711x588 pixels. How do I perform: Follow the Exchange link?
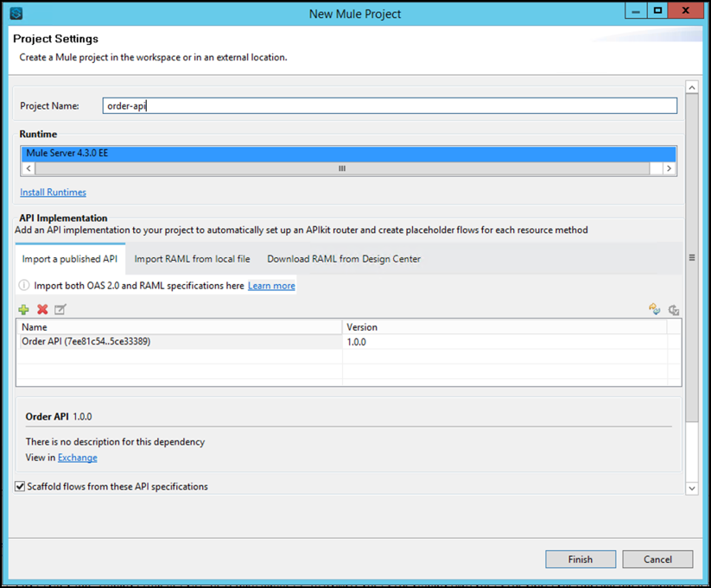(x=78, y=458)
